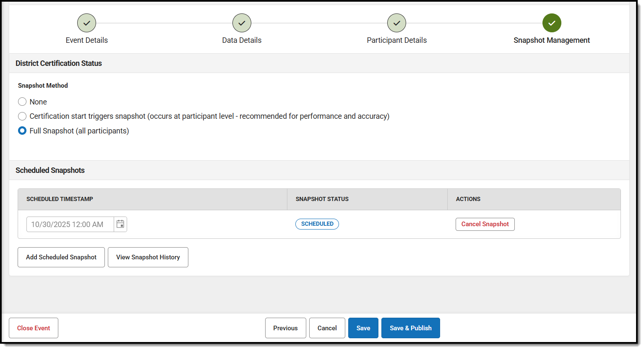
Task: Select Certification start triggers snapshot option
Action: (22, 116)
